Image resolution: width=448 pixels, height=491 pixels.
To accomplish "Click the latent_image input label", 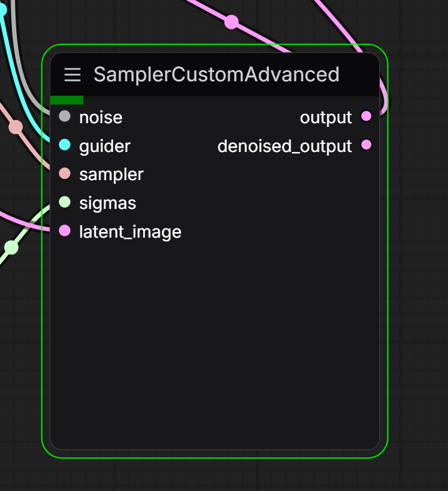I will pyautogui.click(x=130, y=232).
